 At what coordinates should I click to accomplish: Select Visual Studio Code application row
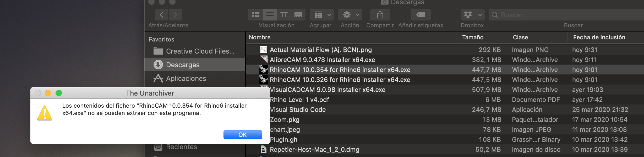tap(457, 109)
